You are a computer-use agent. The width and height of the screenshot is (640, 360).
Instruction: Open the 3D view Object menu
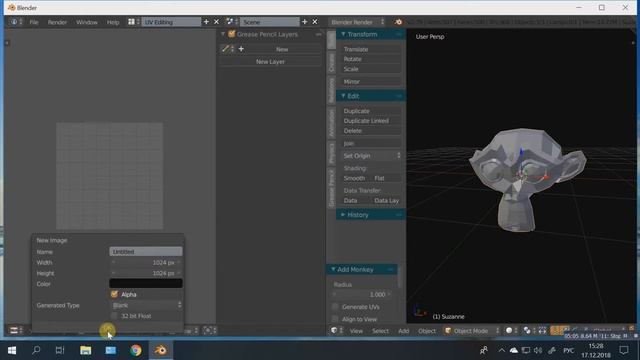pyautogui.click(x=427, y=331)
